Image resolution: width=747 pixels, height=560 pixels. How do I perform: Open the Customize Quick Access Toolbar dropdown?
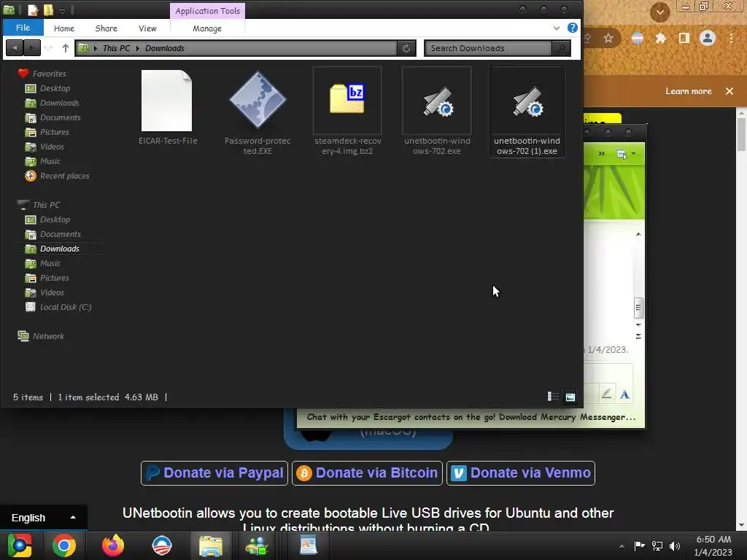tap(62, 10)
